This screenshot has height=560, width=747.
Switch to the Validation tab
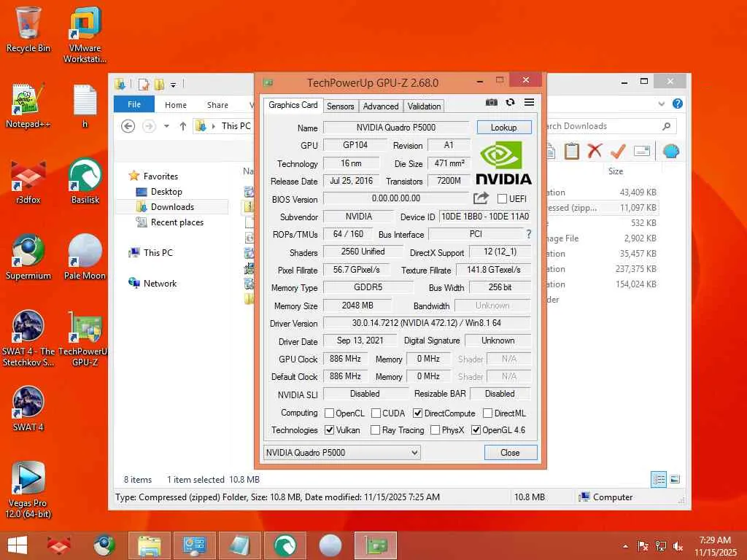[424, 106]
